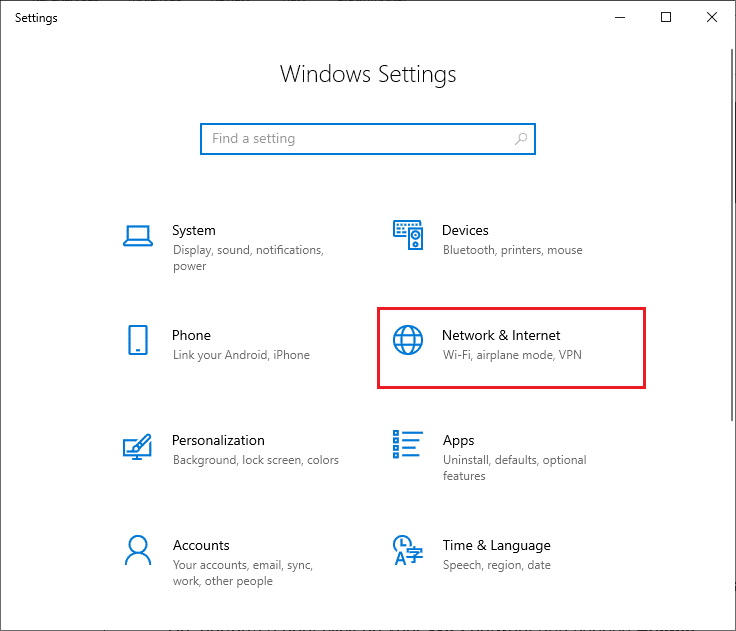Click the System laptop icon
736x631 pixels.
point(137,235)
